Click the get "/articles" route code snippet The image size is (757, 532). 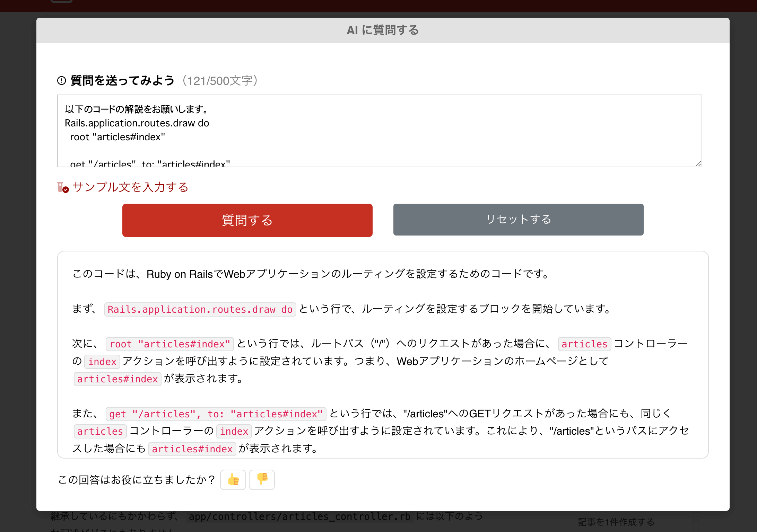[x=216, y=414]
